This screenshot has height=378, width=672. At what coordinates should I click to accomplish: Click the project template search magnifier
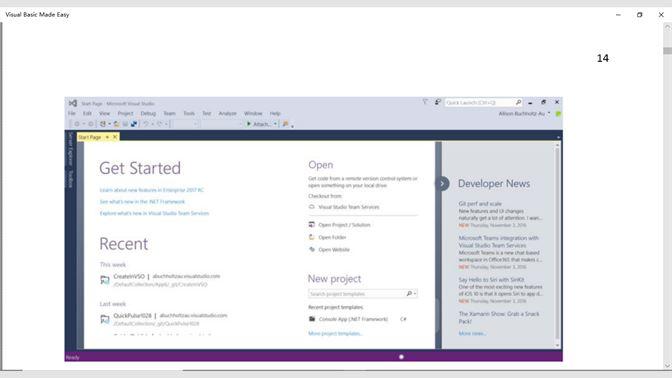[x=409, y=294]
